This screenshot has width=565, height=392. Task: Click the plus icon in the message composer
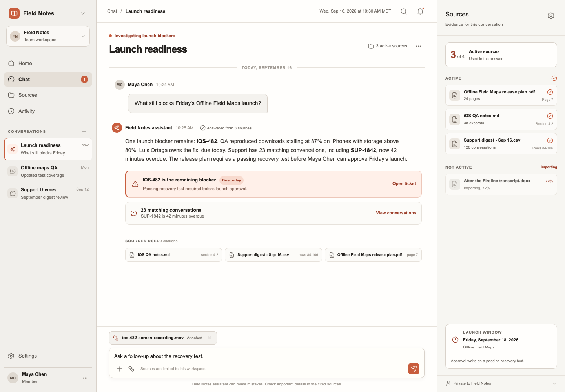point(120,369)
